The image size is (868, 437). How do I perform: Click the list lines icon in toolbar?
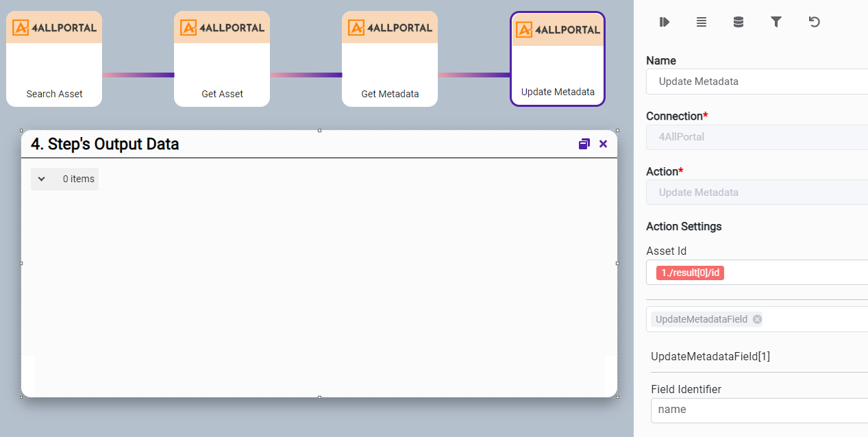[702, 22]
